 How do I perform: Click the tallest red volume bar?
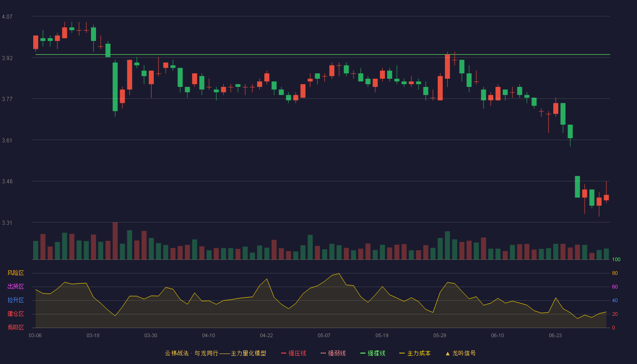click(115, 241)
